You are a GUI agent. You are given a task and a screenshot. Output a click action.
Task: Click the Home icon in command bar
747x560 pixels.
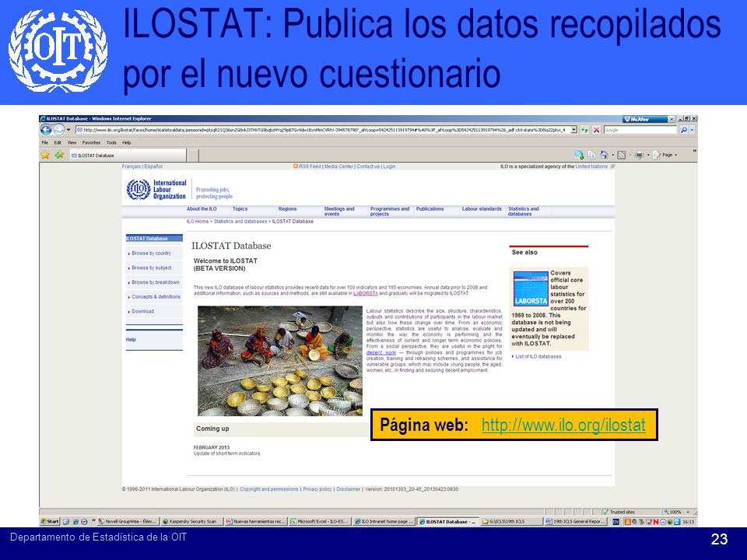tap(604, 155)
